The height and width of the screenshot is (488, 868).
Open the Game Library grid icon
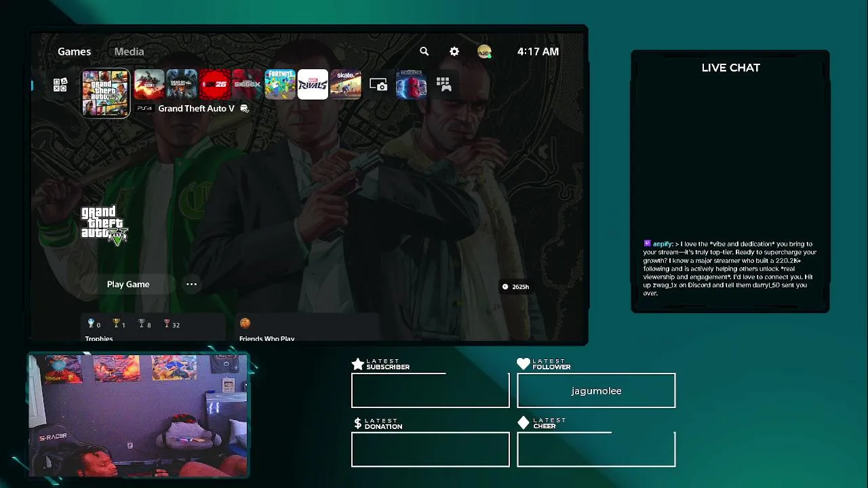(x=443, y=85)
